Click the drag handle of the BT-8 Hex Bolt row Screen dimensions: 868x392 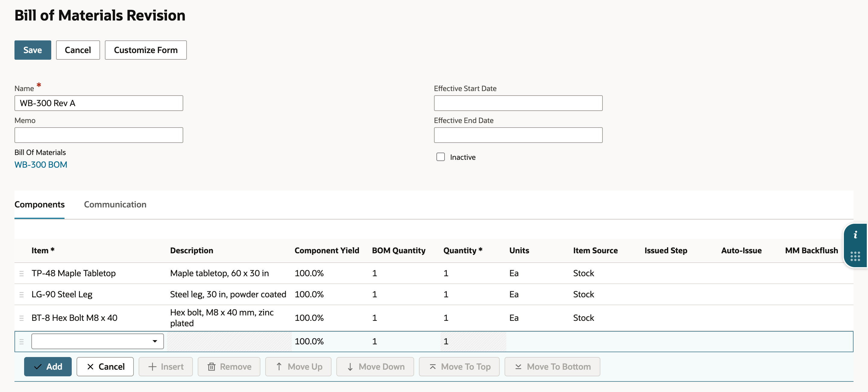[x=22, y=318]
